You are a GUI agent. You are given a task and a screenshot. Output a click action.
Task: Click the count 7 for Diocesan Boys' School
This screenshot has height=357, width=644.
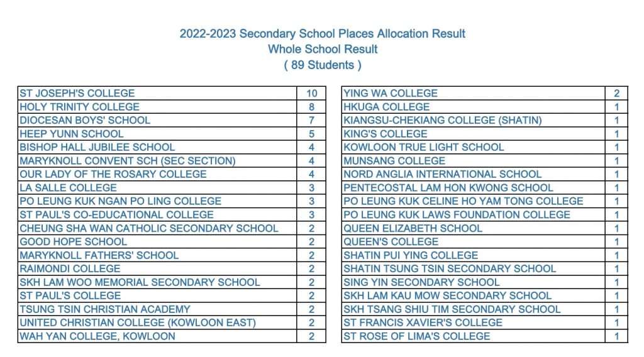tap(312, 120)
